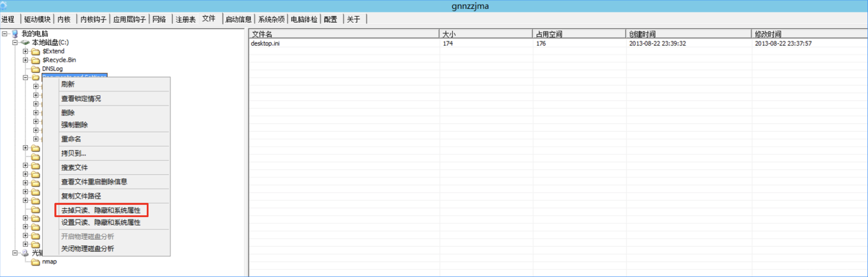Screen dimensions: 868x277
Task: Switch to the 内核 tab
Action: tap(64, 19)
